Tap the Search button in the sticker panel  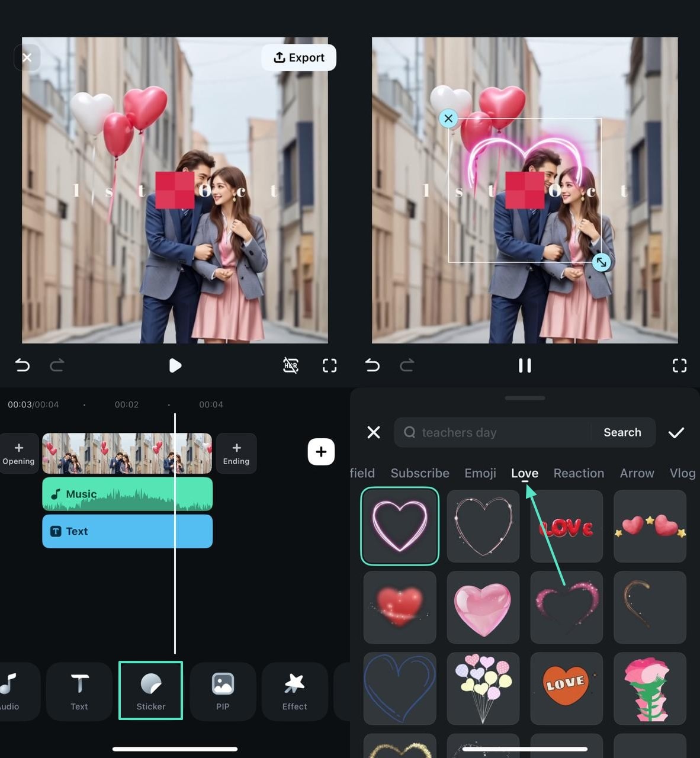pos(622,432)
